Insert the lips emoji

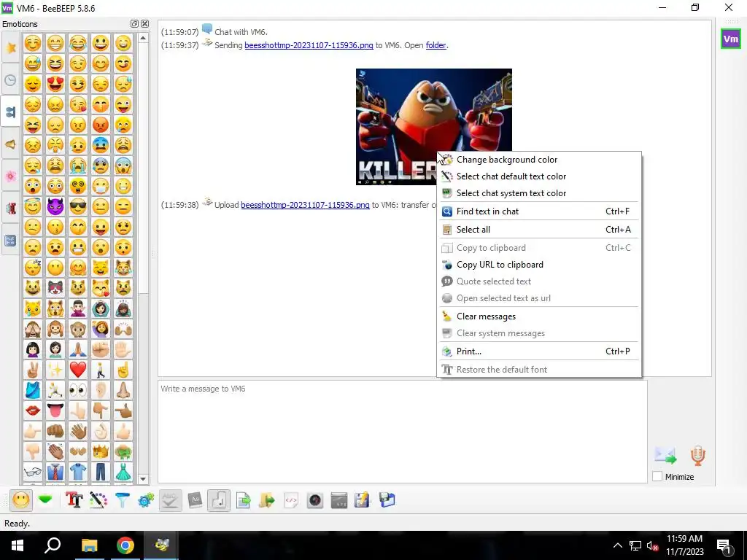coord(32,411)
